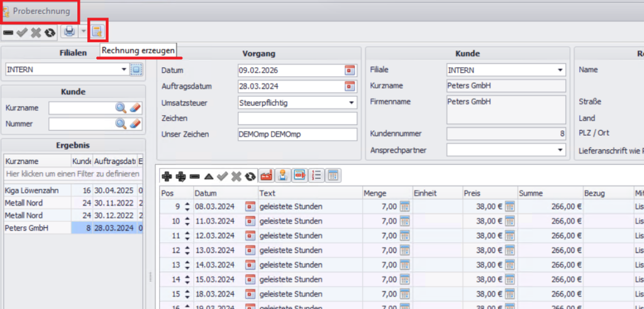Click the refresh icon in top toolbar
Screen dimensions: 644x309
click(50, 31)
